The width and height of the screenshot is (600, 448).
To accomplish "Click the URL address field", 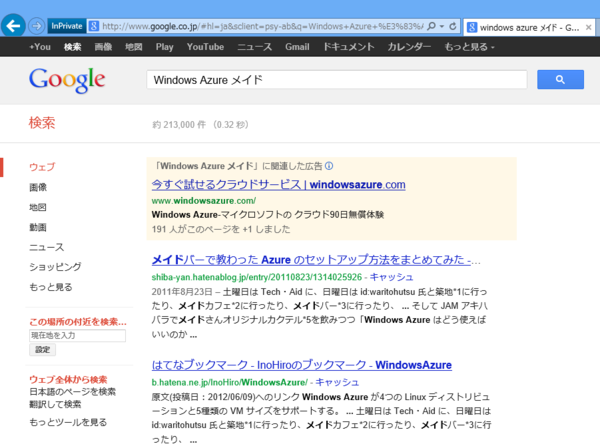I will tap(262, 26).
